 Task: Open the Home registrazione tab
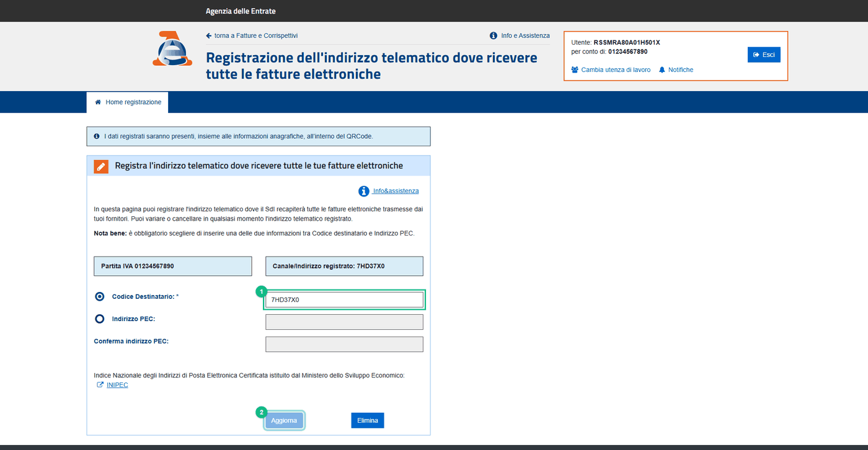(127, 102)
